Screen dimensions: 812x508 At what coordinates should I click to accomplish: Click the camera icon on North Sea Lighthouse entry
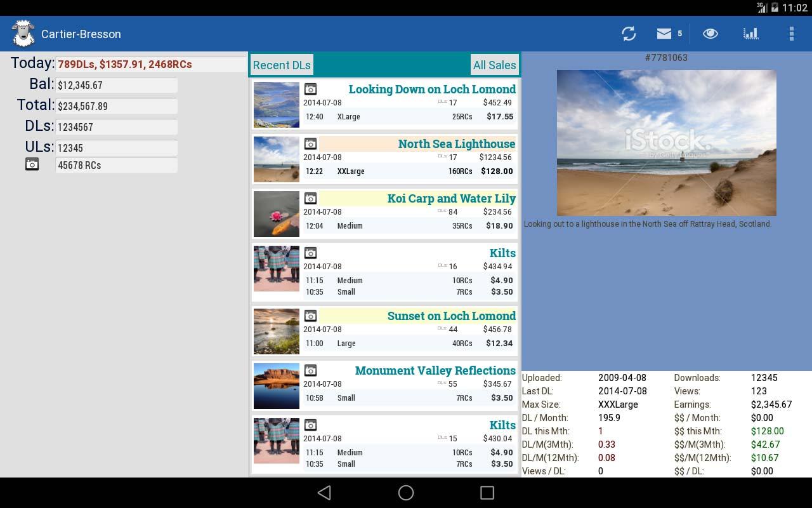[311, 144]
